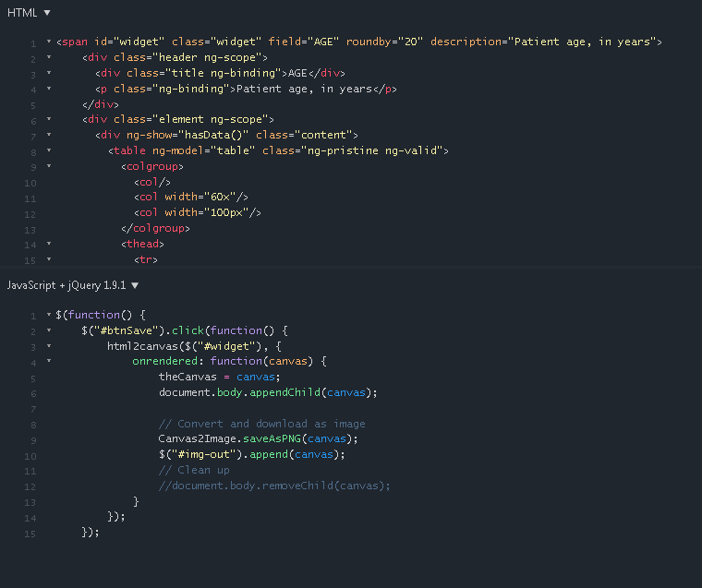Fold the thead block on HTML line 14

coord(49,244)
